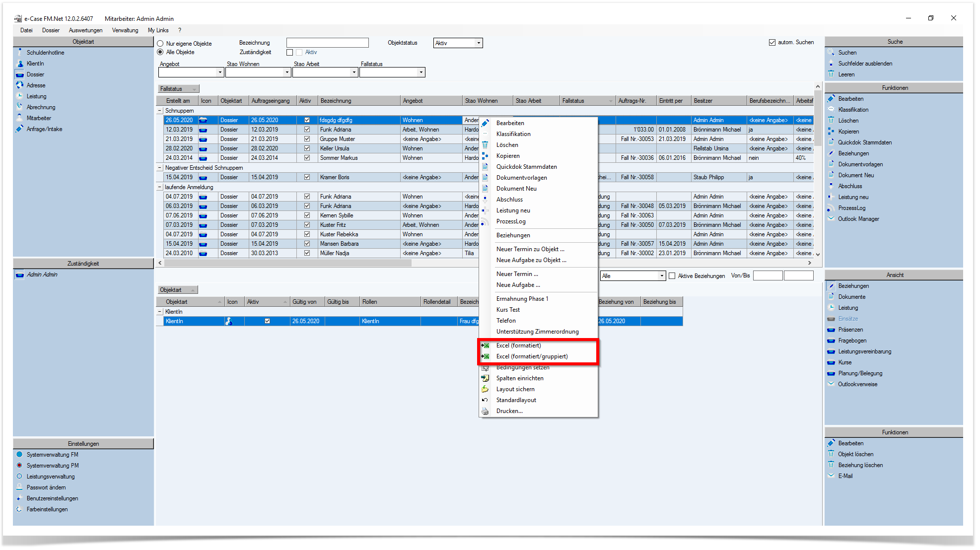This screenshot has height=550, width=980.
Task: Click Leistungsvereinbarung in Ansicht panel
Action: pos(865,351)
